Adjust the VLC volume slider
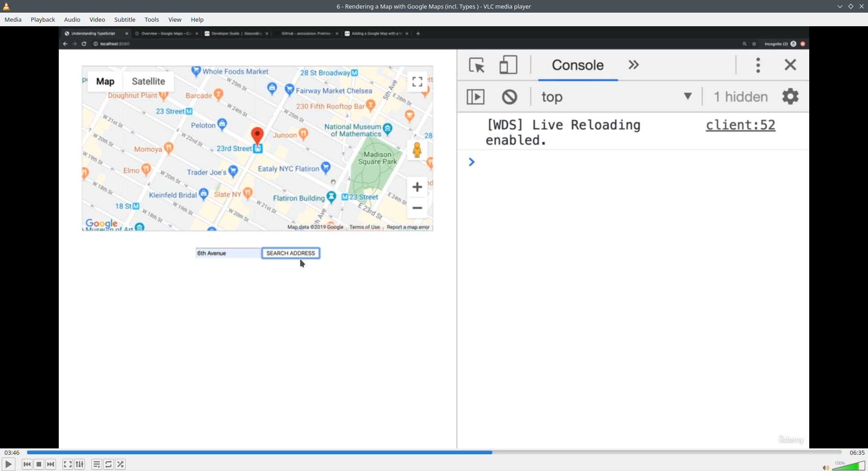The image size is (868, 471). click(849, 466)
